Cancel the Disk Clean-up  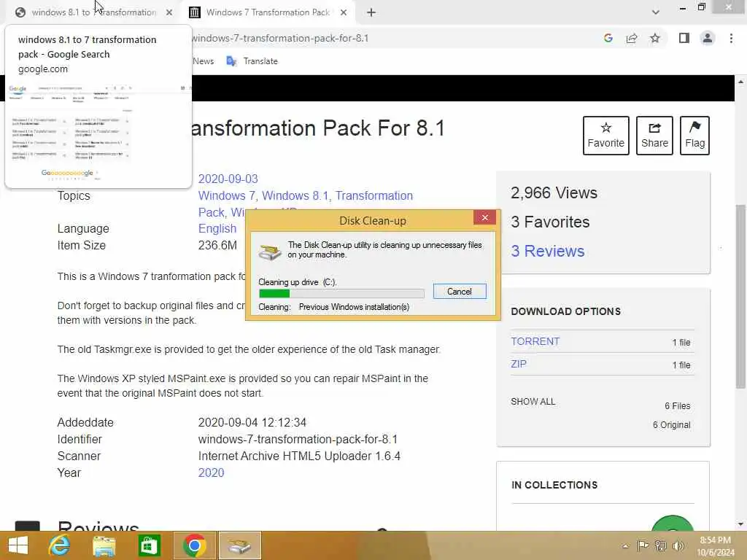pyautogui.click(x=460, y=292)
